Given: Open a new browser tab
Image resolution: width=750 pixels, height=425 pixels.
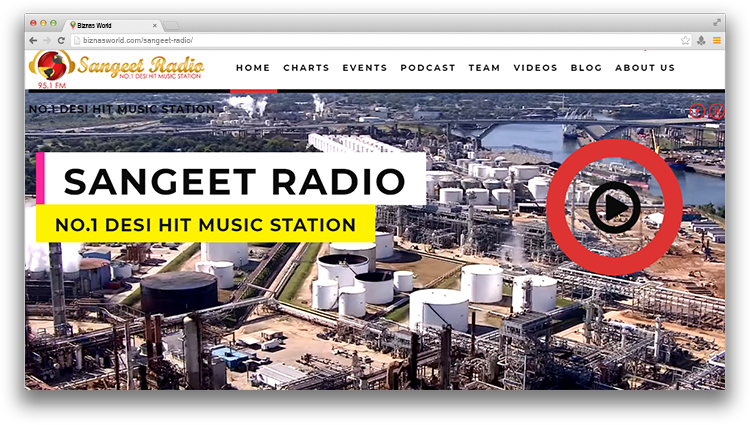Looking at the screenshot, I should [171, 25].
